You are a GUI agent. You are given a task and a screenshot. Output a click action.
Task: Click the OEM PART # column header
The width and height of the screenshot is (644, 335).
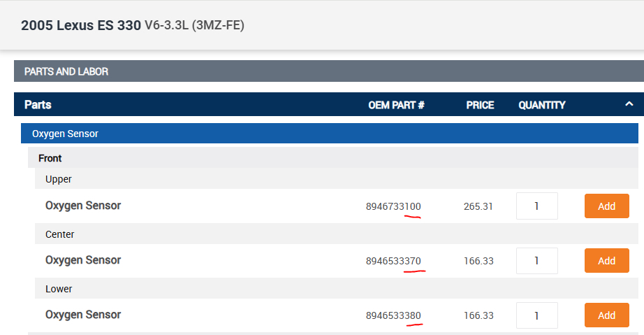pyautogui.click(x=396, y=105)
